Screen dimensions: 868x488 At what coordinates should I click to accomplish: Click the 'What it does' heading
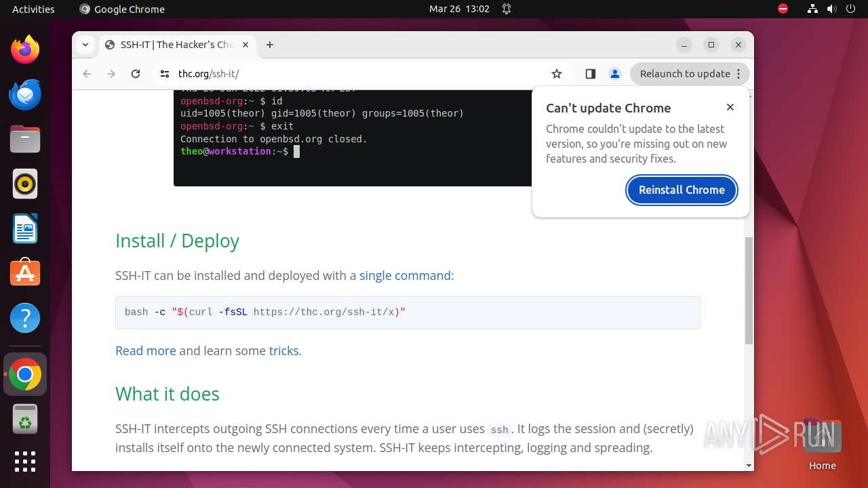(x=167, y=394)
